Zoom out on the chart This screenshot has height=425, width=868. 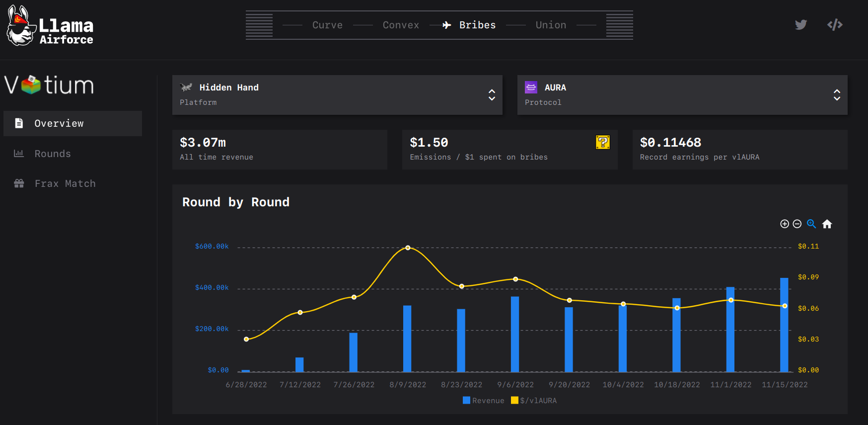pos(797,224)
